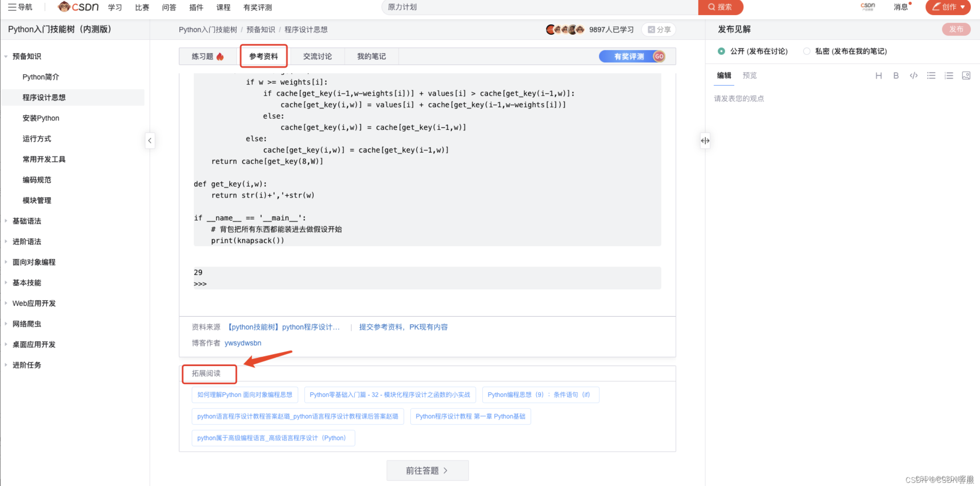Click the CSDN logo in the header
980x486 pixels.
[78, 7]
